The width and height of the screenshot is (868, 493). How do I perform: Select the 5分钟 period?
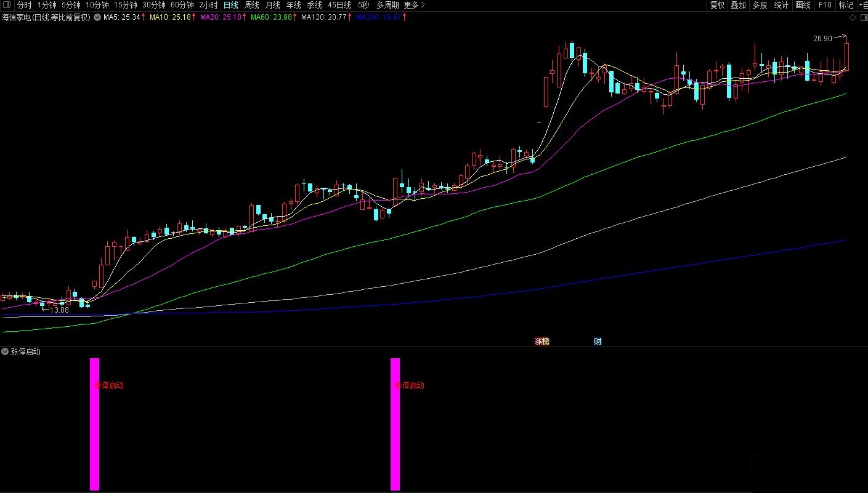[x=71, y=5]
